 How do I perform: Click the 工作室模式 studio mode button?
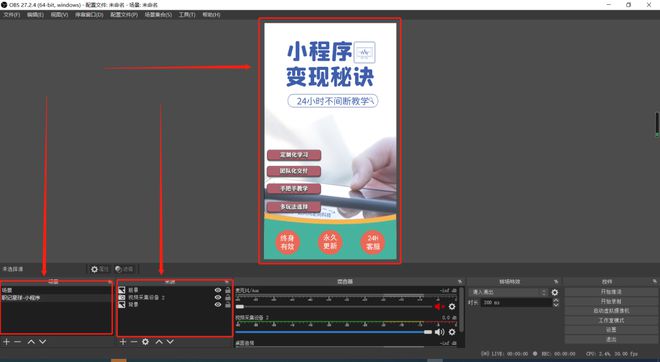(611, 320)
